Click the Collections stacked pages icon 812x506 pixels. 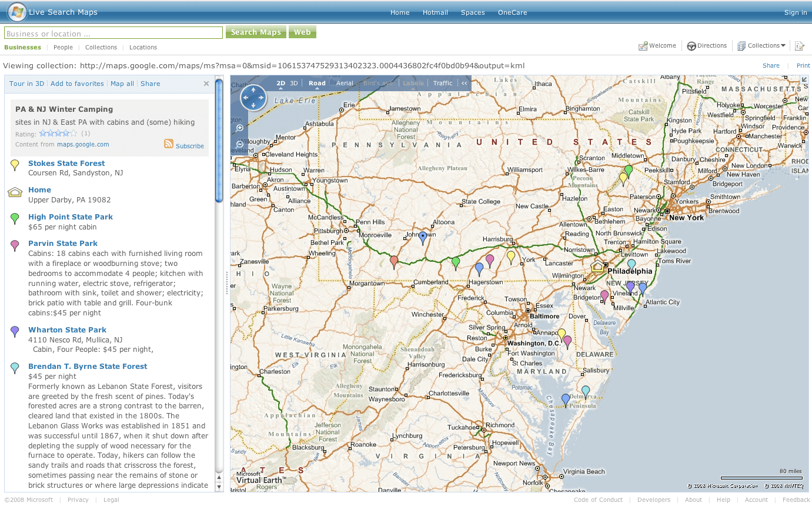click(741, 46)
